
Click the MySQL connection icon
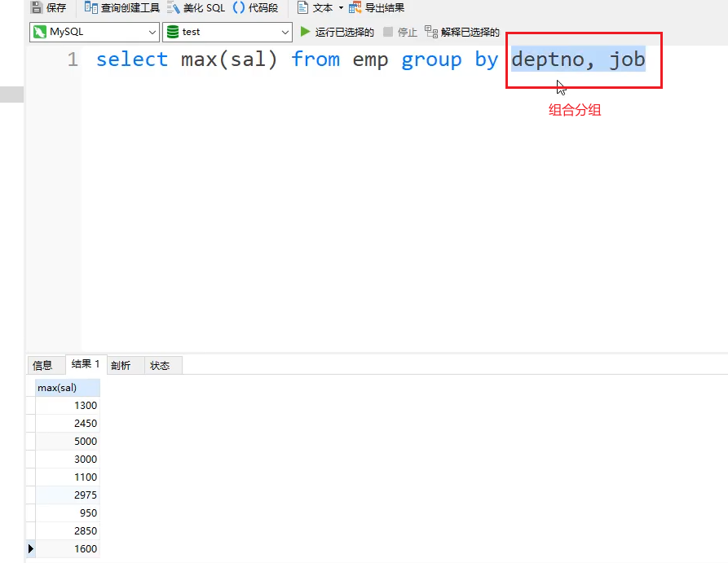coord(40,32)
